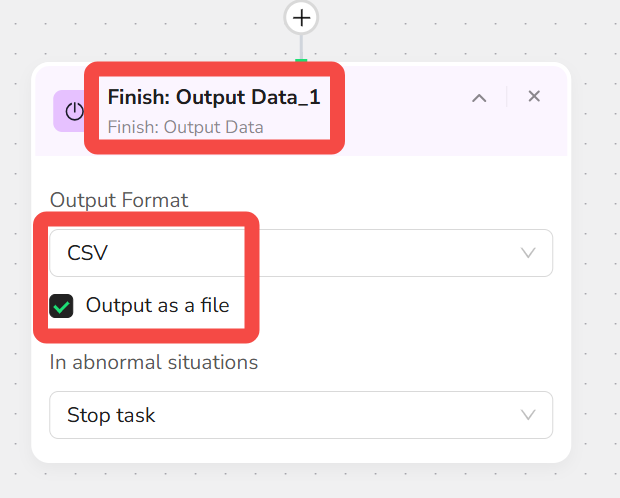Click the Stop task text in the selector

(111, 415)
